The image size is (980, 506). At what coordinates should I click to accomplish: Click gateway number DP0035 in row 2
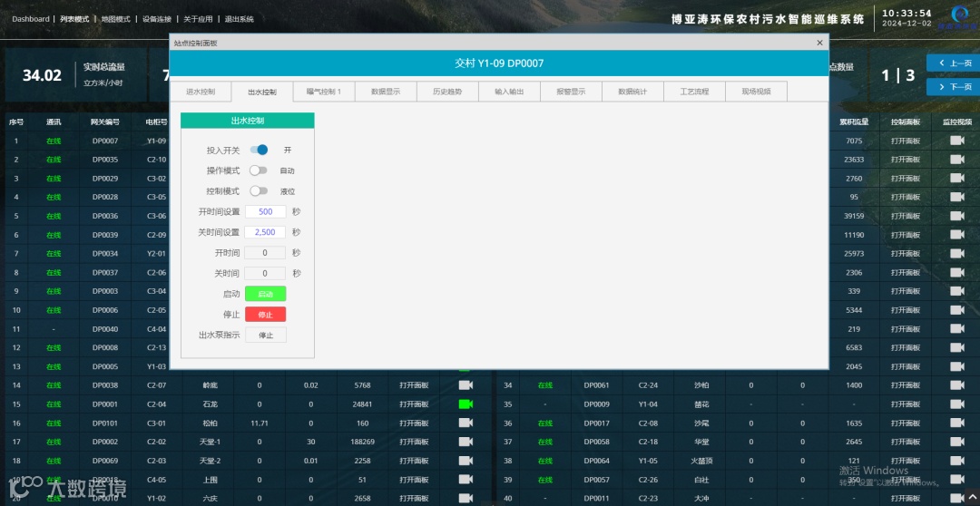[105, 160]
